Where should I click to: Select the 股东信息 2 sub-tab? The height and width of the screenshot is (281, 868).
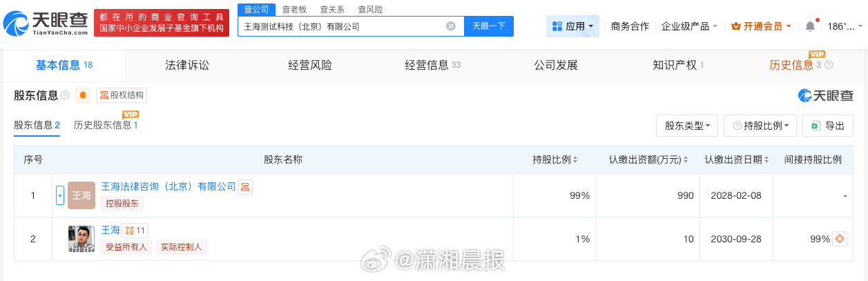click(37, 125)
